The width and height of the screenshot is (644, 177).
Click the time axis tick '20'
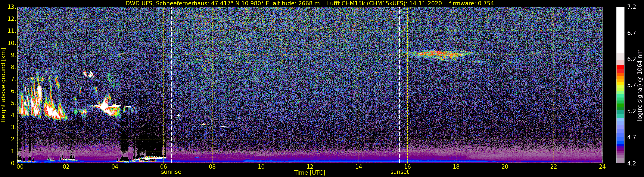[505, 167]
